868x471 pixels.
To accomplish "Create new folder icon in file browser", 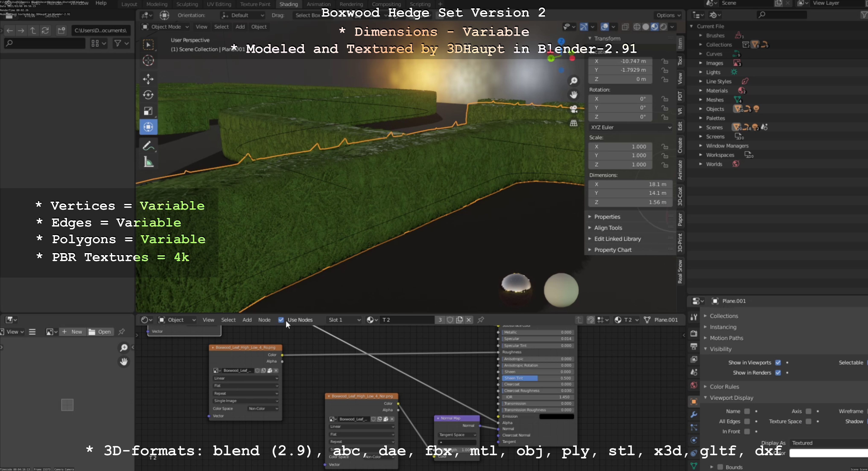I will (61, 31).
